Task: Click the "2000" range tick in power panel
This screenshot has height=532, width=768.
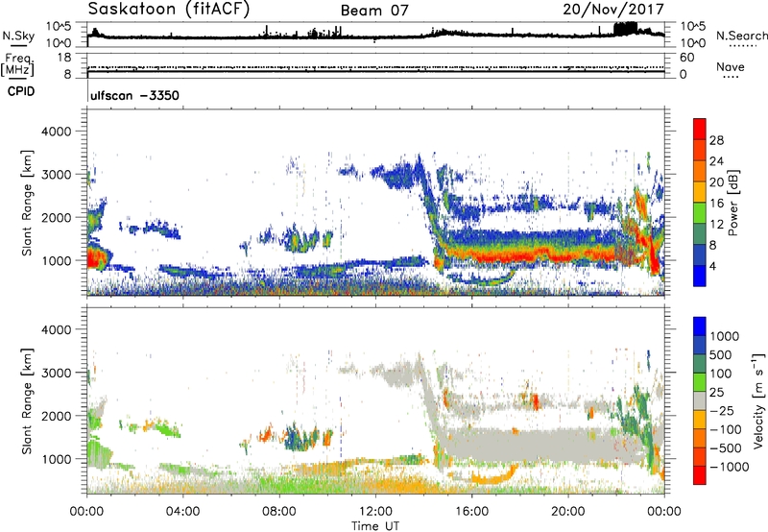Action: (56, 217)
